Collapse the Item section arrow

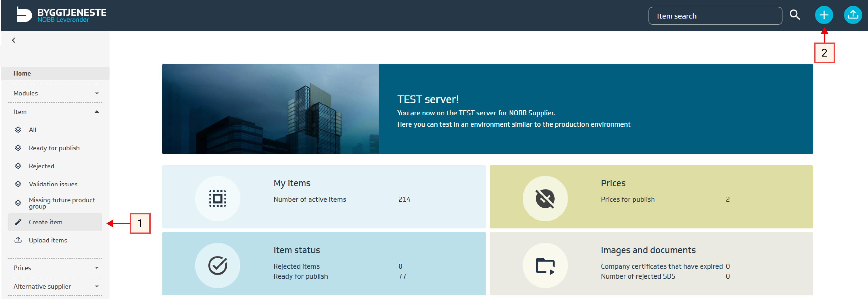97,112
